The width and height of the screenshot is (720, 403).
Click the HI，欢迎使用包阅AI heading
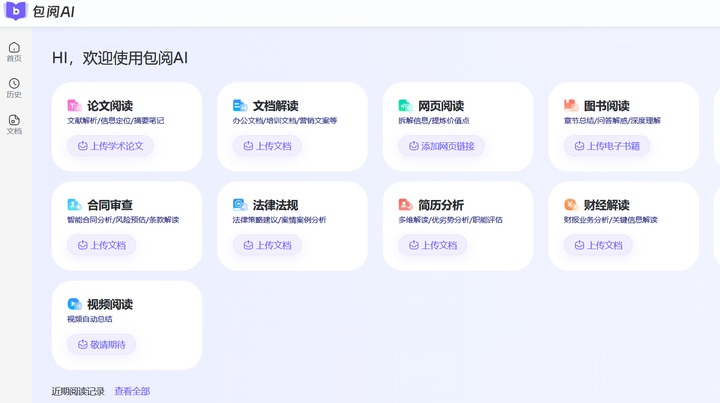coord(120,58)
